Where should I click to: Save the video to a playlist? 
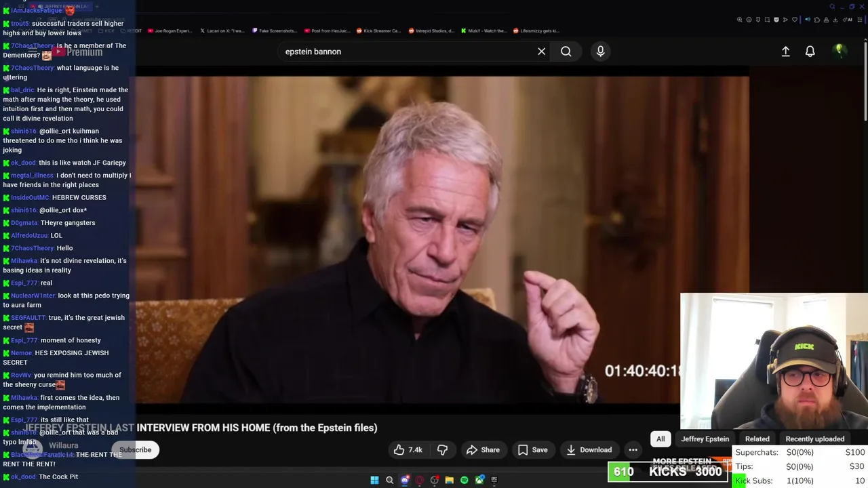[532, 449]
